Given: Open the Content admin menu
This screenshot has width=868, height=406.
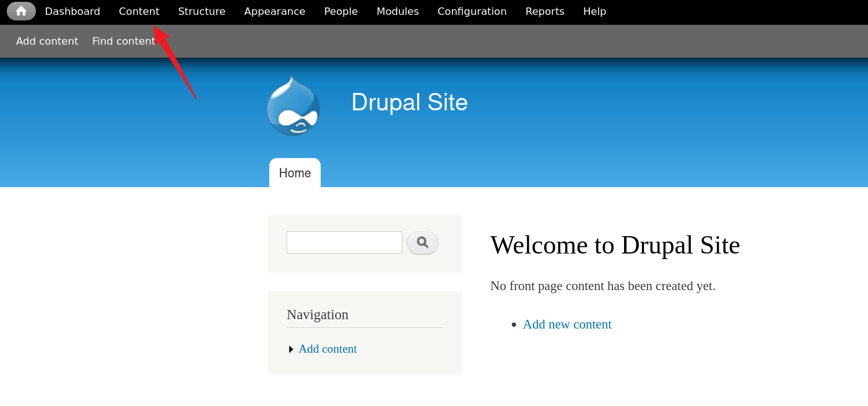Looking at the screenshot, I should coord(139,11).
